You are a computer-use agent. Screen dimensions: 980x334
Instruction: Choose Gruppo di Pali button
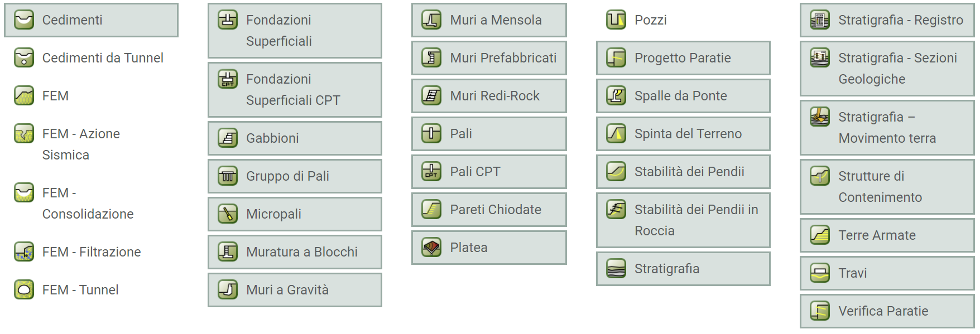[x=295, y=176]
